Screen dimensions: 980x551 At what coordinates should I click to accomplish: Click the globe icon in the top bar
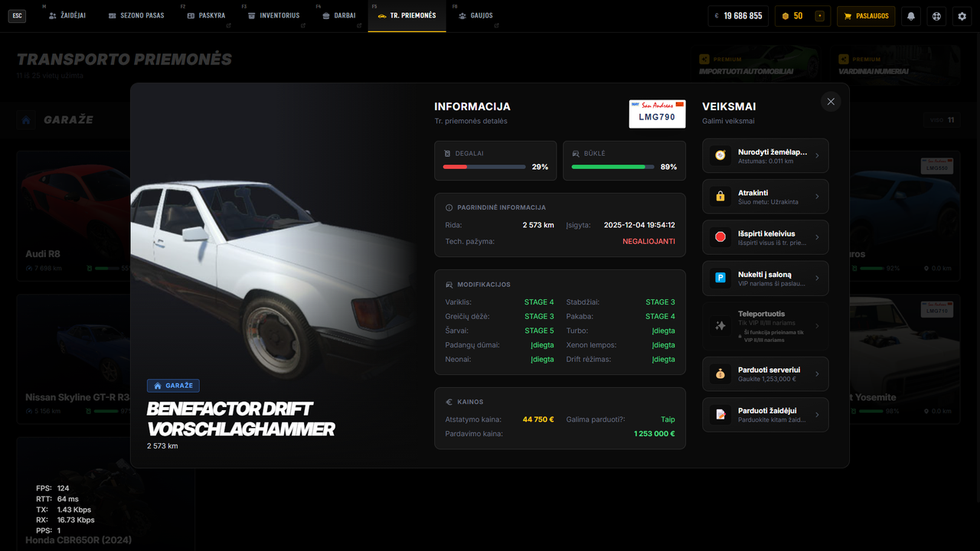tap(936, 16)
